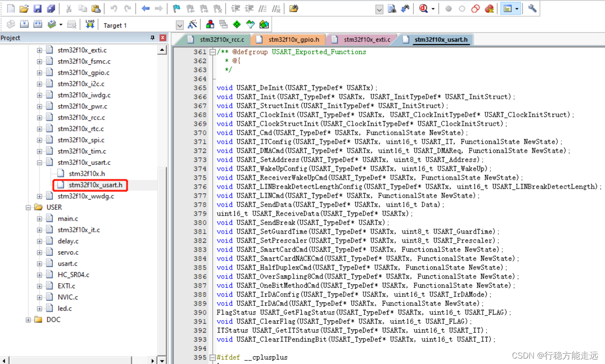Select stm32f10x.h under stm32f10x_usart.c
The image size is (605, 364).
(87, 173)
